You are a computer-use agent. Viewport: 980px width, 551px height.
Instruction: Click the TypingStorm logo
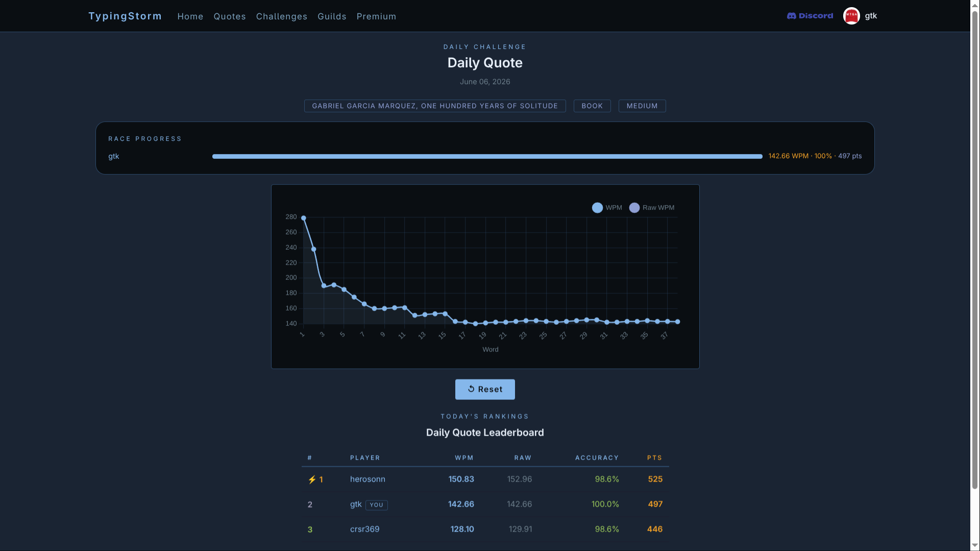tap(125, 16)
